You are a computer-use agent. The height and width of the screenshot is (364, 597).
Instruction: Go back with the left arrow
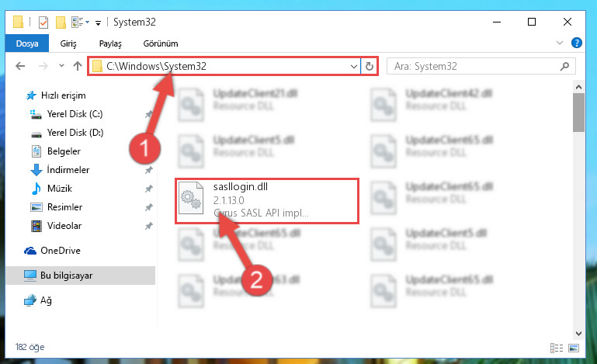tap(20, 66)
